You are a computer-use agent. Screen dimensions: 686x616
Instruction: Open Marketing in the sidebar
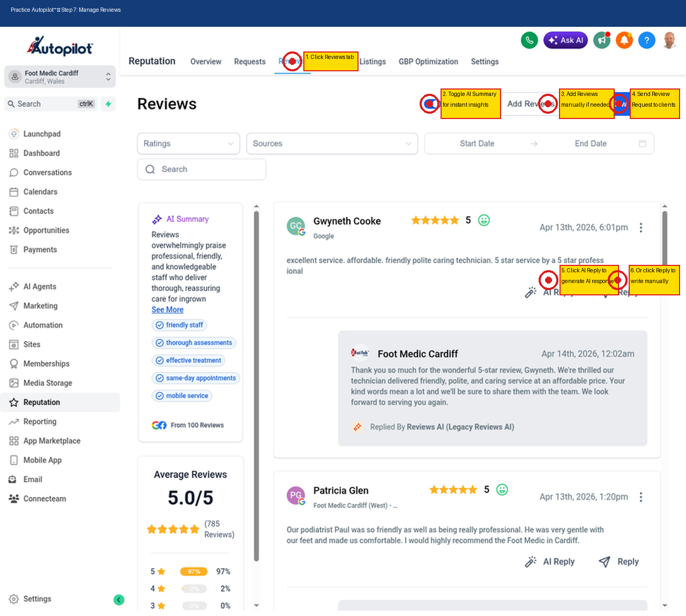point(40,306)
